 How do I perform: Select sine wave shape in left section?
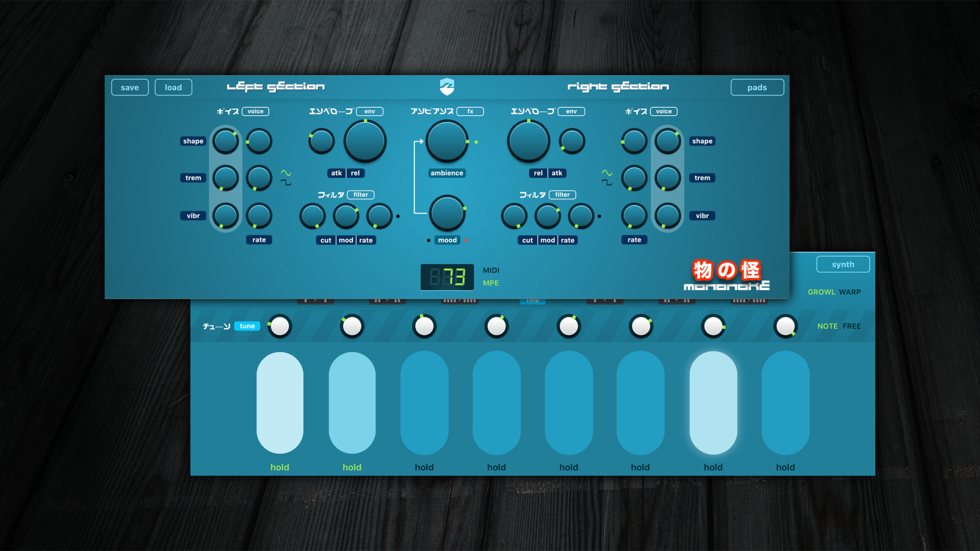point(286,173)
